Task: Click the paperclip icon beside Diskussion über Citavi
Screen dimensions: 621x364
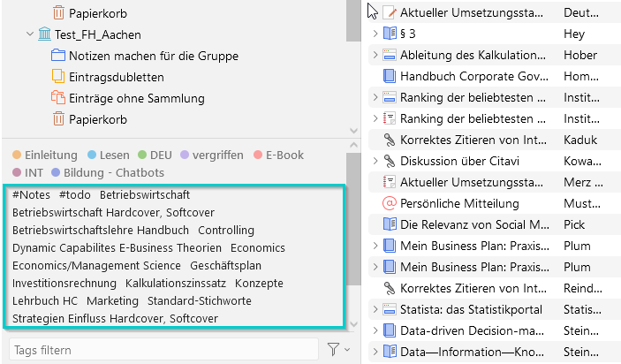Action: pyautogui.click(x=390, y=161)
